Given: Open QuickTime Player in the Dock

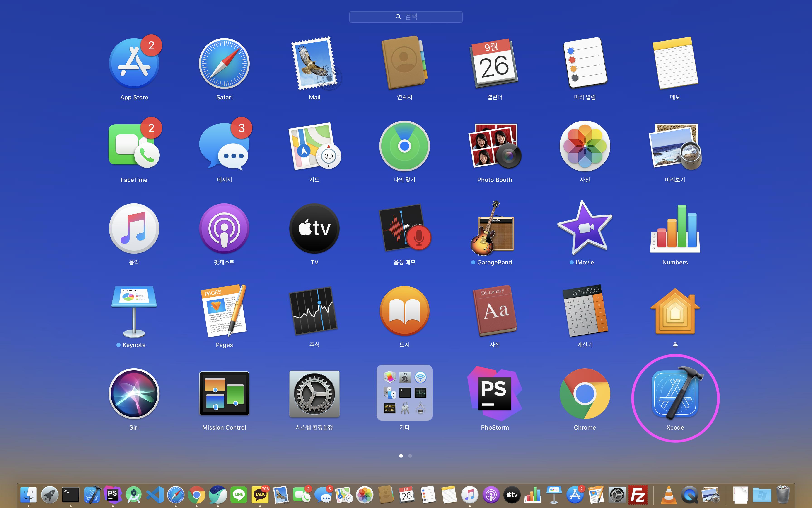Looking at the screenshot, I should [x=689, y=495].
